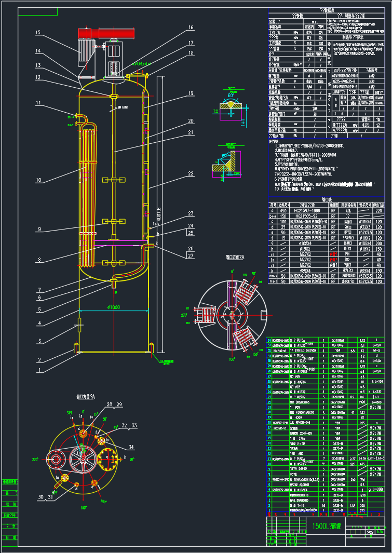Select the 'L=4800' note in parts list row 22
Screen dimensions: 392x553
pyautogui.click(x=376, y=402)
